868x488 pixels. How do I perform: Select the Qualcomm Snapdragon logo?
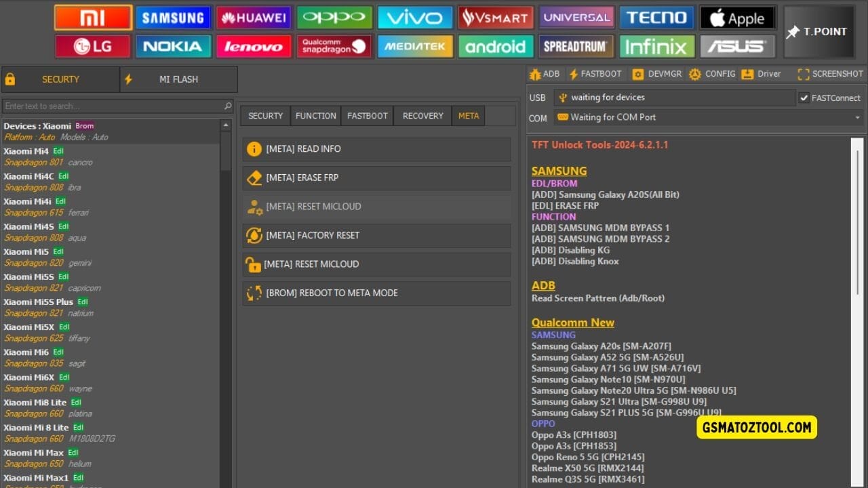pos(334,46)
